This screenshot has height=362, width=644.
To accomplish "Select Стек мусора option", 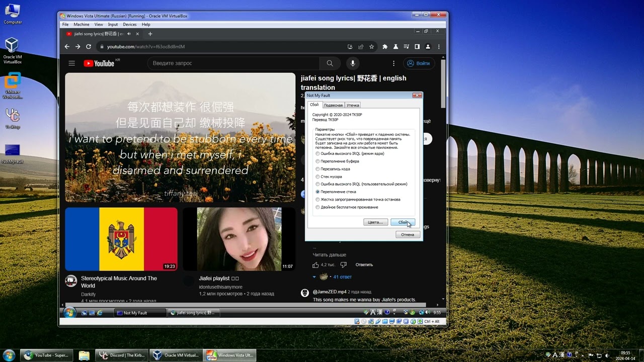I will [329, 176].
